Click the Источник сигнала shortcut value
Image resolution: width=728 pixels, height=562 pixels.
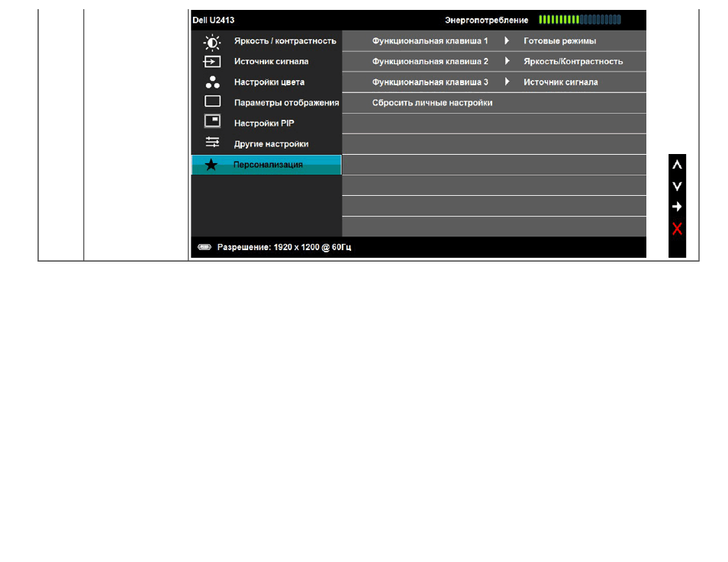point(561,82)
